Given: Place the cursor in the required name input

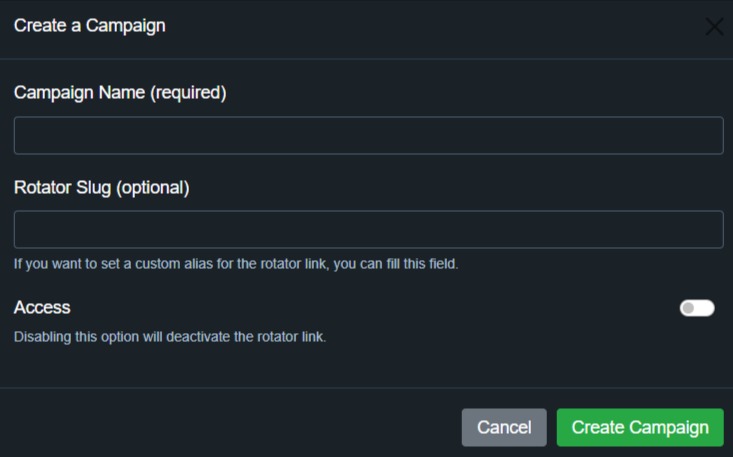Looking at the screenshot, I should click(x=368, y=136).
